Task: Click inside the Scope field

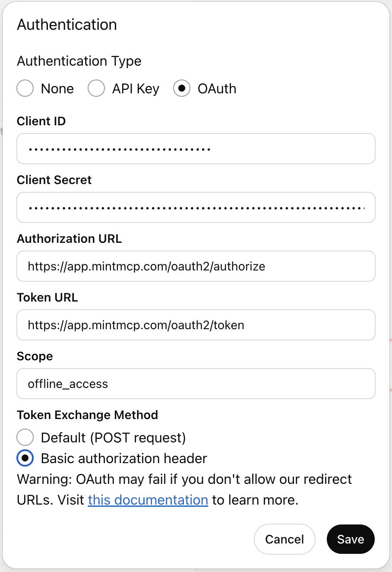Action: coord(196,384)
